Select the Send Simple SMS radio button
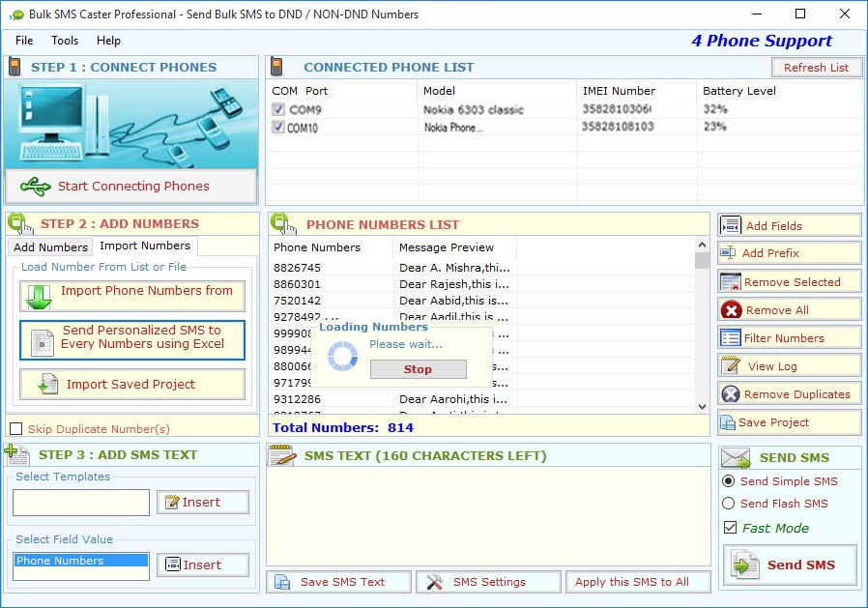868x608 pixels. (729, 481)
